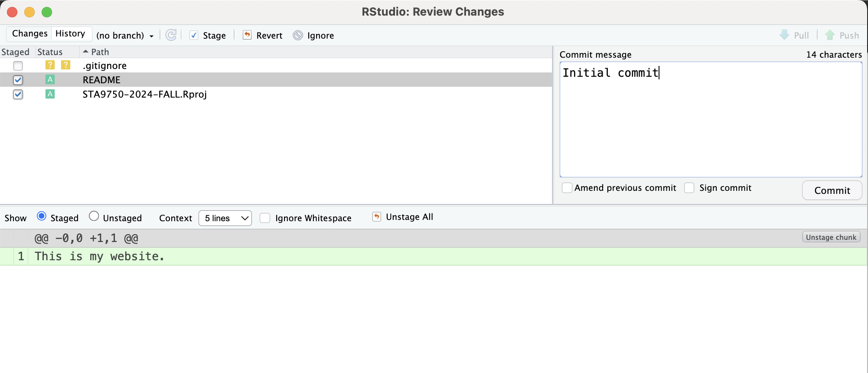Check the staged box for .gitignore
Screen dimensions: 868x373
pyautogui.click(x=18, y=66)
